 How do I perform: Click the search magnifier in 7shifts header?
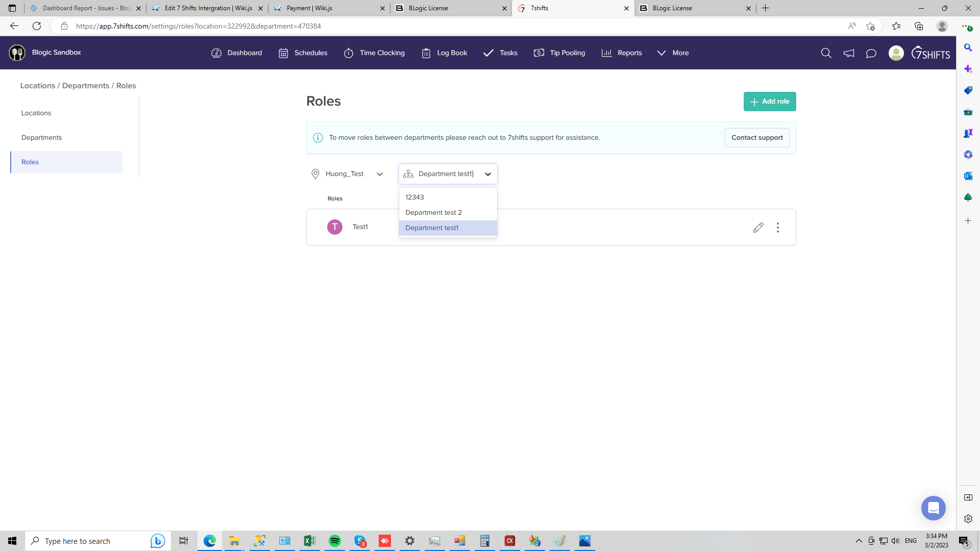[826, 53]
